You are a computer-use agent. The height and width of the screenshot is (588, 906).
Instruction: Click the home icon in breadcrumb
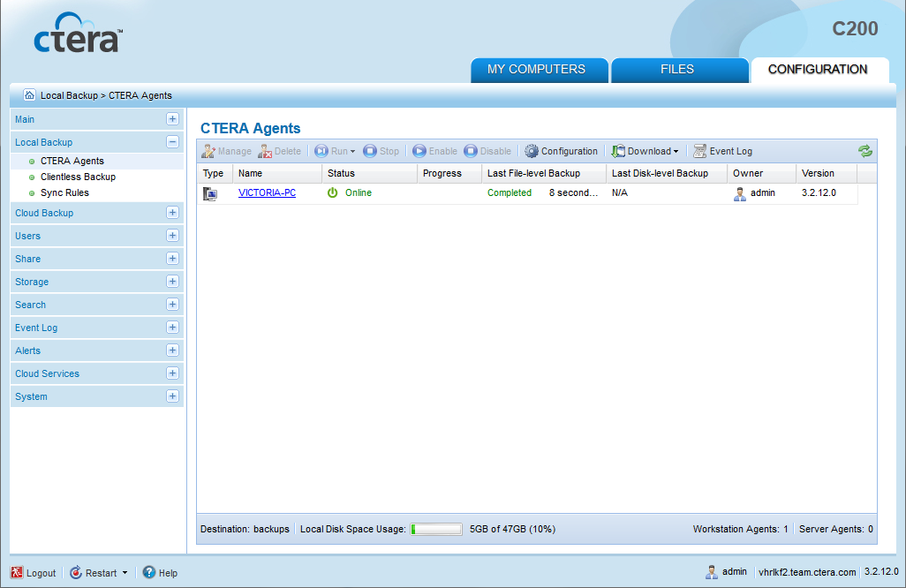click(29, 94)
